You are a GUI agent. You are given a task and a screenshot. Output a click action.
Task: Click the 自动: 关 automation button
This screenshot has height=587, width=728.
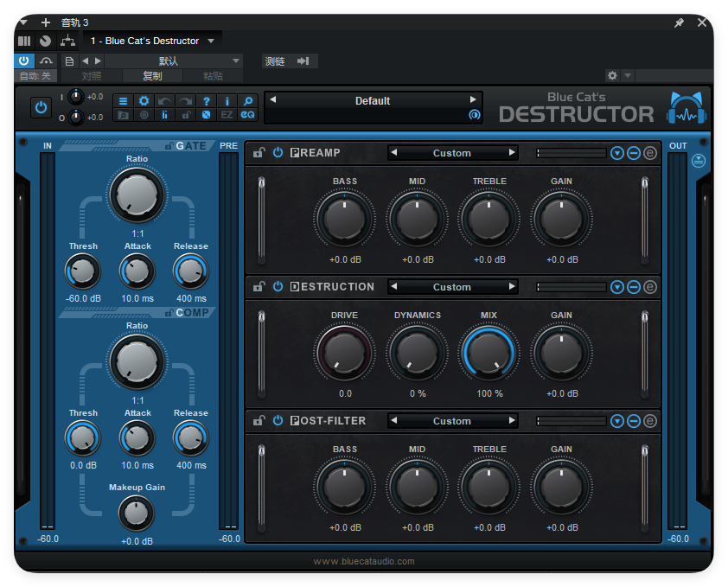coord(35,76)
